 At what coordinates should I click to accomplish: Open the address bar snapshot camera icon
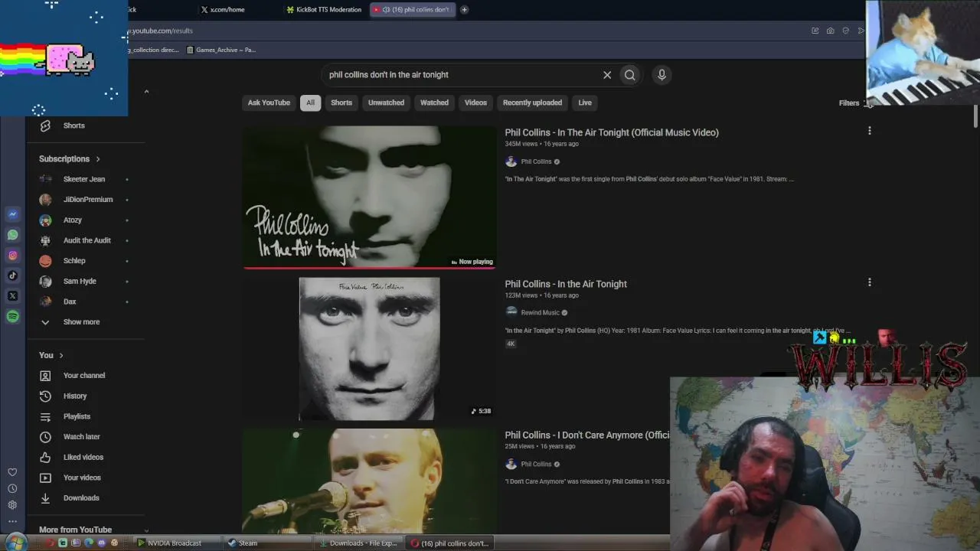tap(830, 31)
